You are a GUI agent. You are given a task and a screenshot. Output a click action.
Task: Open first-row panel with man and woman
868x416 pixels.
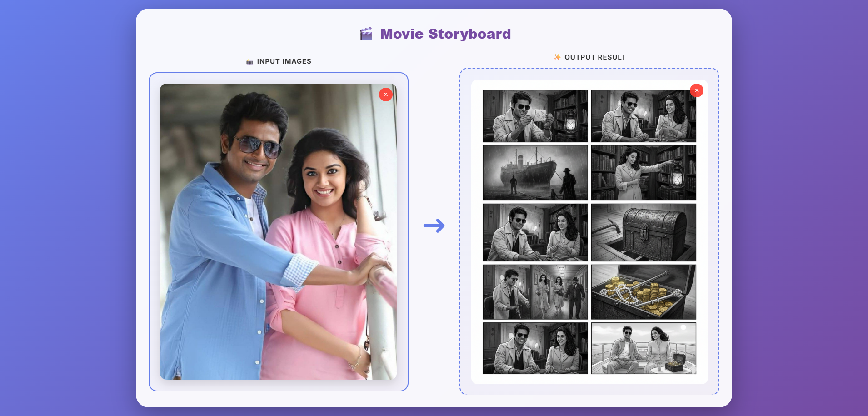pos(644,116)
